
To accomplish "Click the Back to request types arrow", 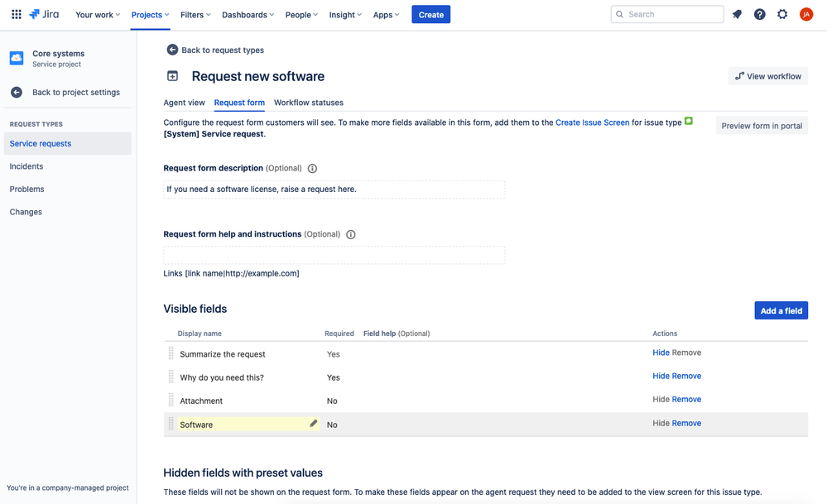I will coord(172,50).
